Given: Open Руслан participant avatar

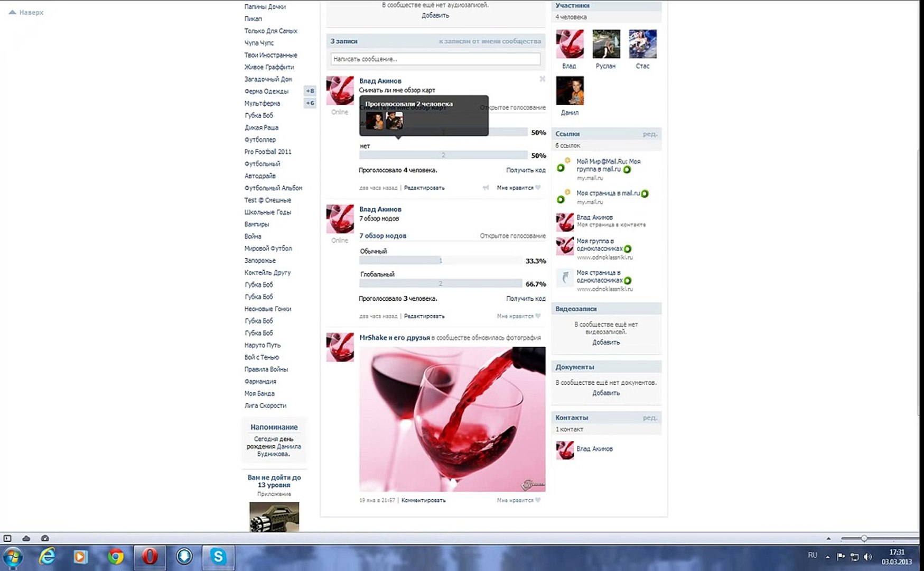Looking at the screenshot, I should pos(606,44).
